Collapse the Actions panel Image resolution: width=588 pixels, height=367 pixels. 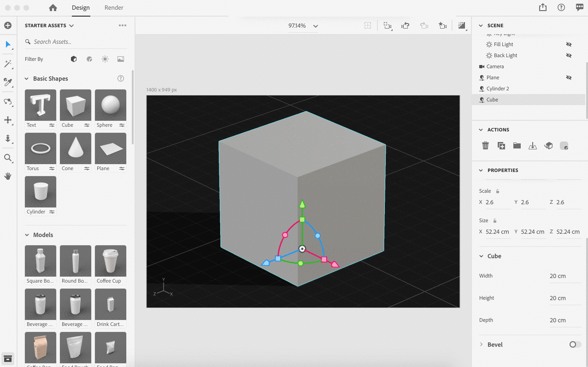point(481,130)
